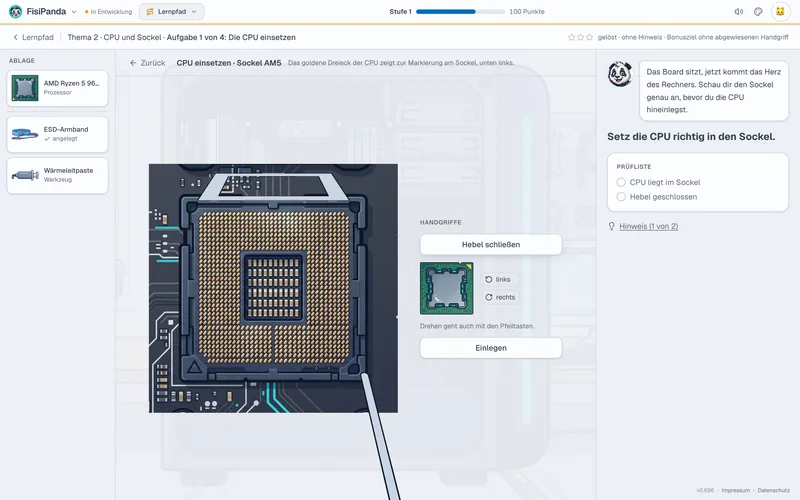This screenshot has width=800, height=500.
Task: Click 'Setz die CPU richtig' instruction heading
Action: click(691, 136)
